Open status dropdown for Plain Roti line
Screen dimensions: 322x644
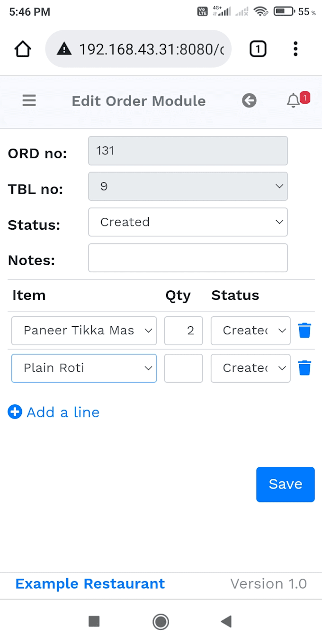(x=250, y=368)
